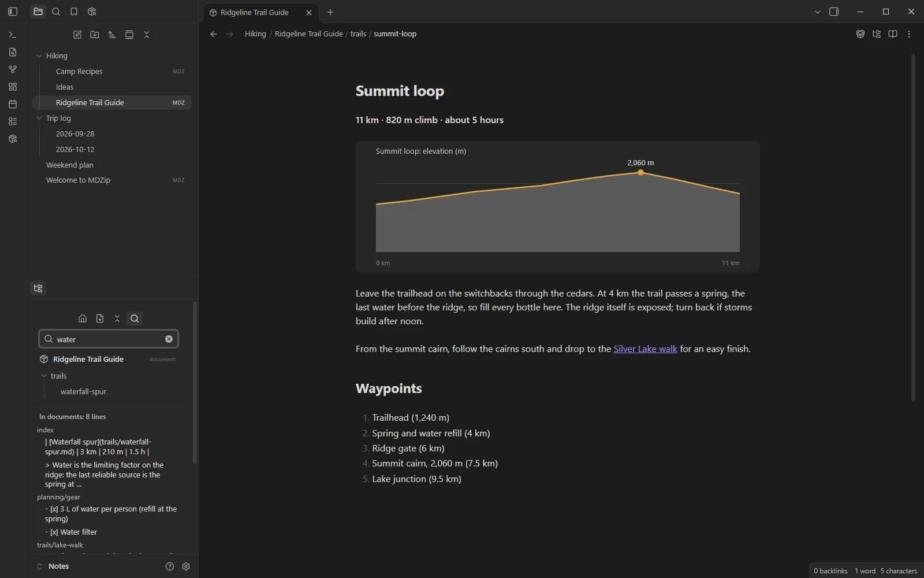924x578 pixels.
Task: Click the 2,060 m peak chart marker
Action: pos(640,172)
